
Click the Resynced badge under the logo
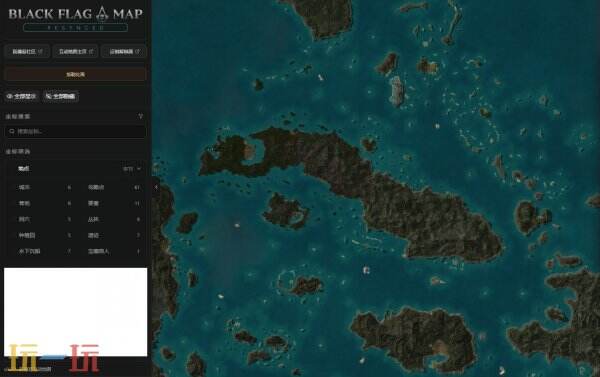[75, 28]
